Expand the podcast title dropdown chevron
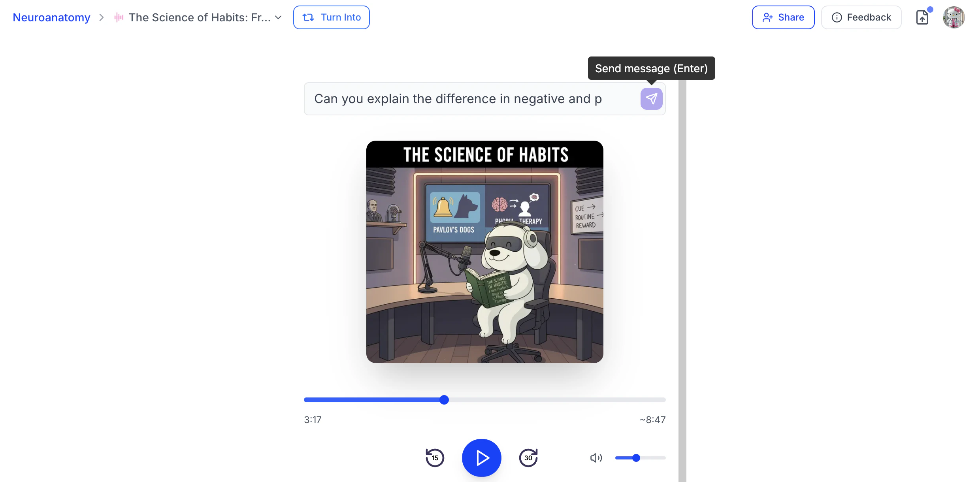 coord(278,17)
